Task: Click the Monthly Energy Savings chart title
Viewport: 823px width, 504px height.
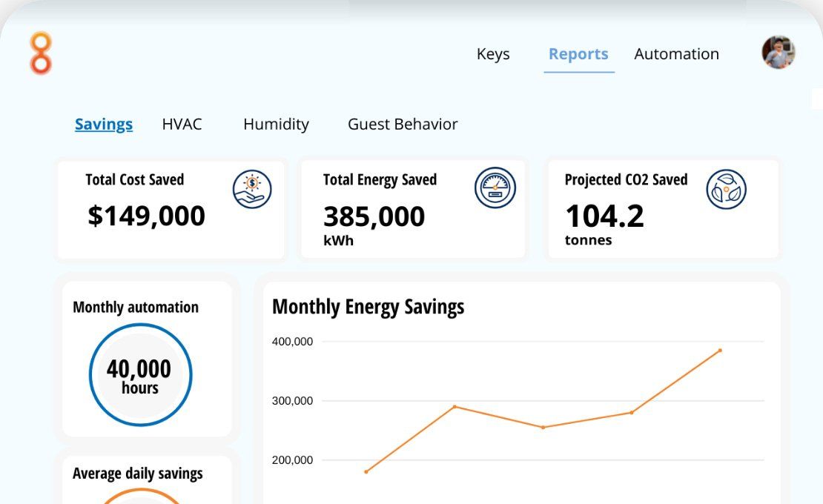Action: point(368,306)
